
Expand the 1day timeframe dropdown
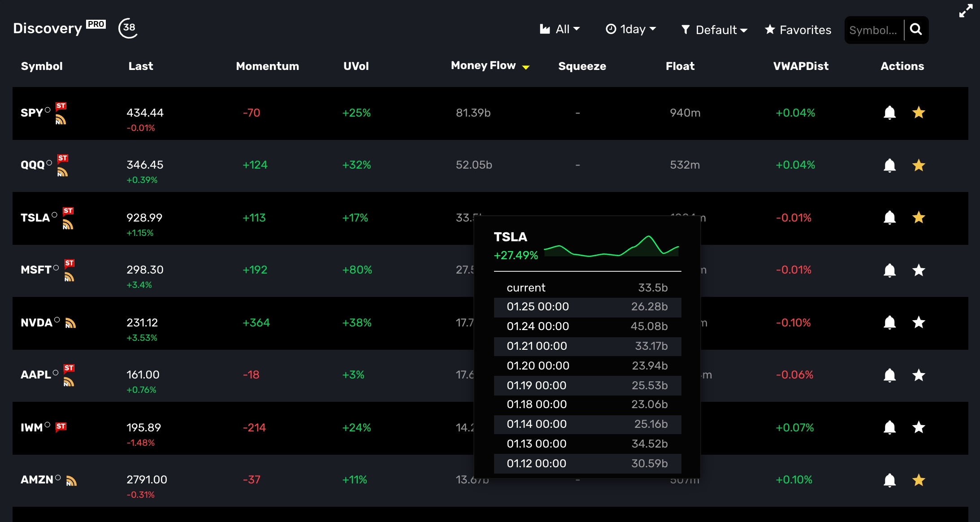point(631,30)
